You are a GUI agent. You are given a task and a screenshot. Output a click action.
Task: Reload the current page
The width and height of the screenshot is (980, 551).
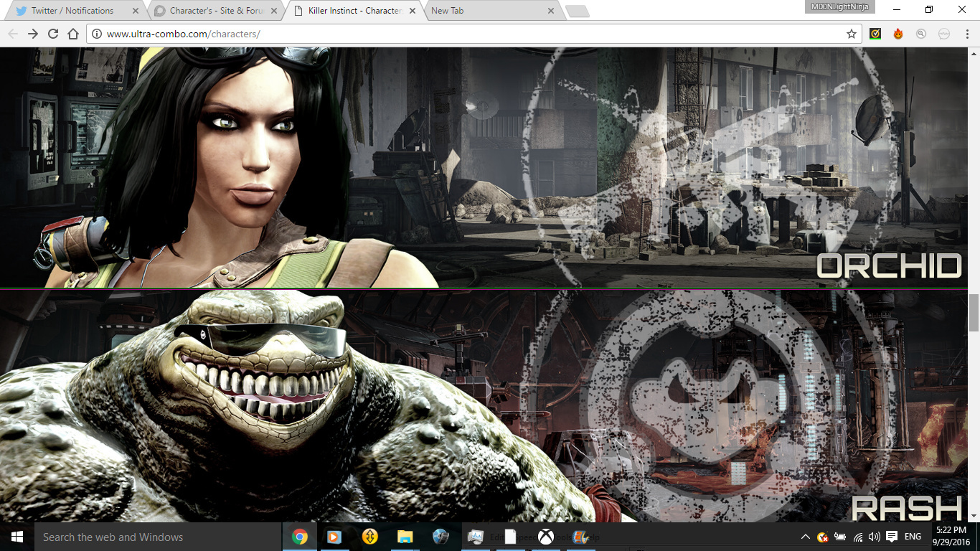click(53, 34)
